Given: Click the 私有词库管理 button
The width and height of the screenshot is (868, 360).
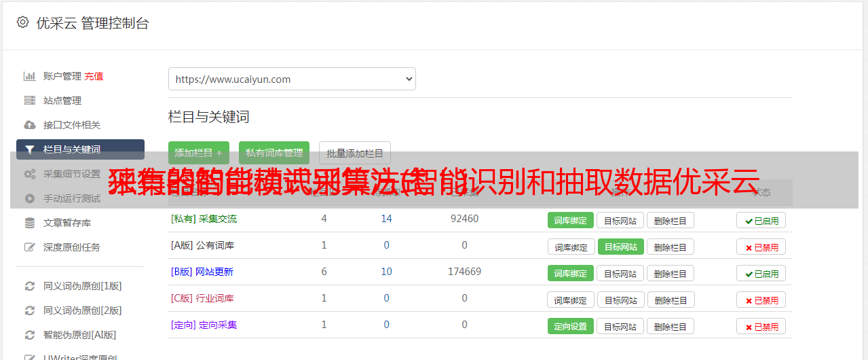Looking at the screenshot, I should coord(274,153).
